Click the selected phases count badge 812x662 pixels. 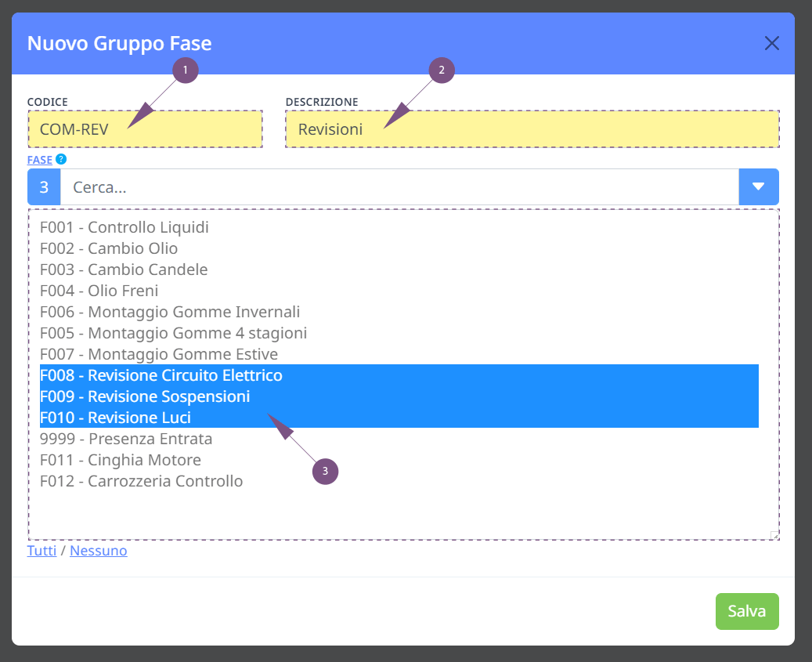(44, 186)
